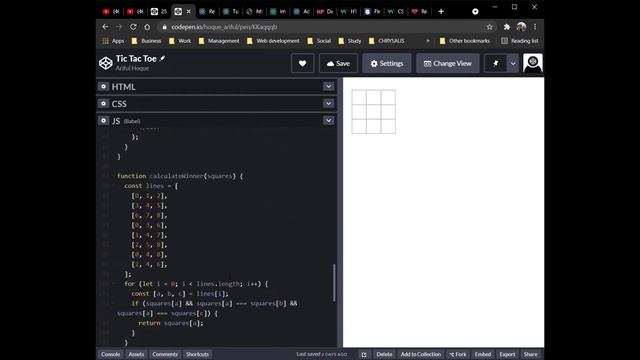Switch to first YouTube tab
The width and height of the screenshot is (640, 360).
coord(111,11)
